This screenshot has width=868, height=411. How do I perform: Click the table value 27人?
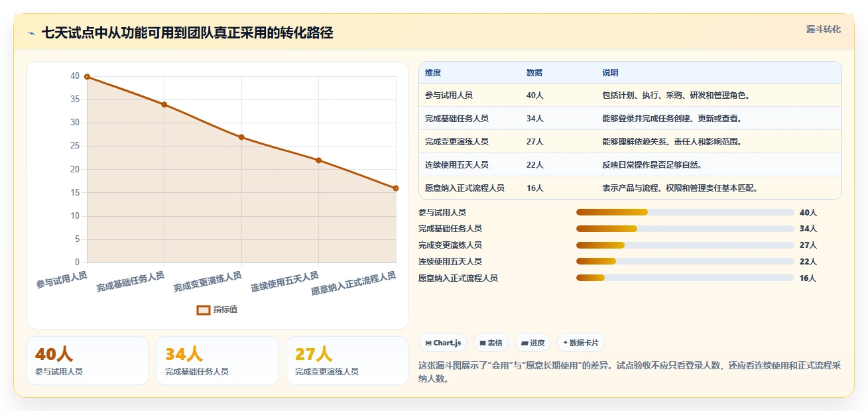(x=535, y=142)
